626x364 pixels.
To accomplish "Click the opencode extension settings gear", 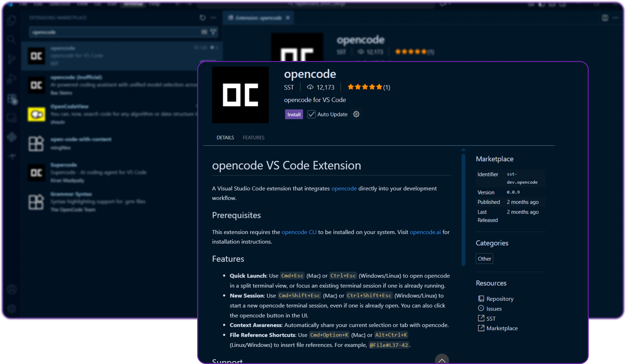I will [x=356, y=114].
